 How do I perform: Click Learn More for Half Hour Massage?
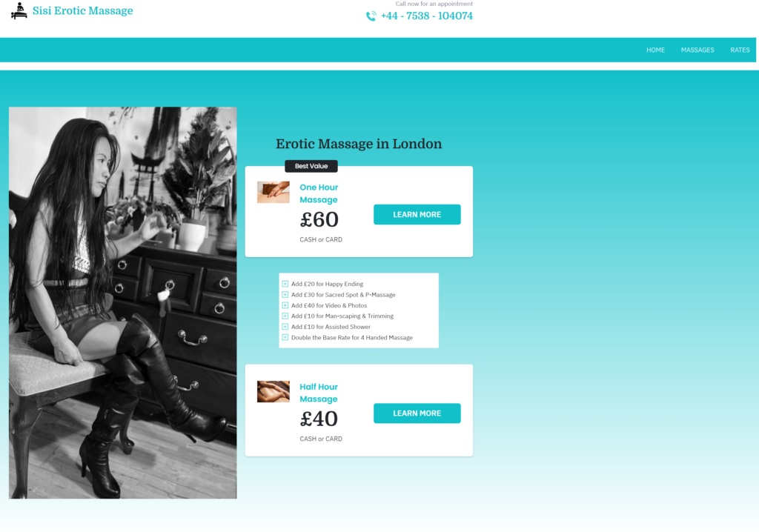tap(417, 413)
